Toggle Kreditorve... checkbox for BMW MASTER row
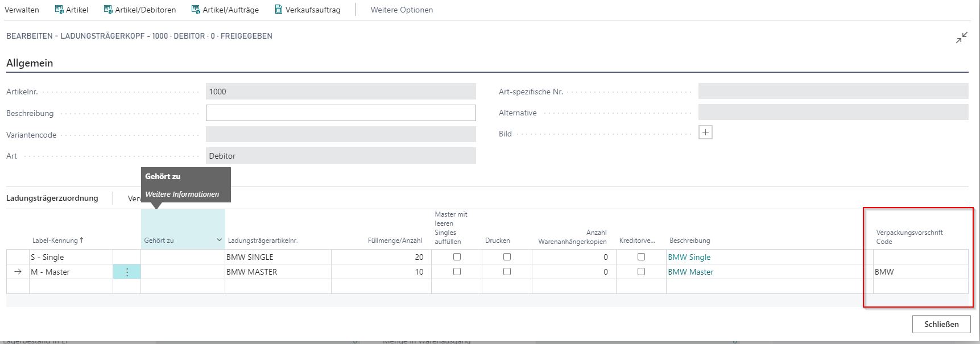Viewport: 980px width, 344px height. click(641, 272)
